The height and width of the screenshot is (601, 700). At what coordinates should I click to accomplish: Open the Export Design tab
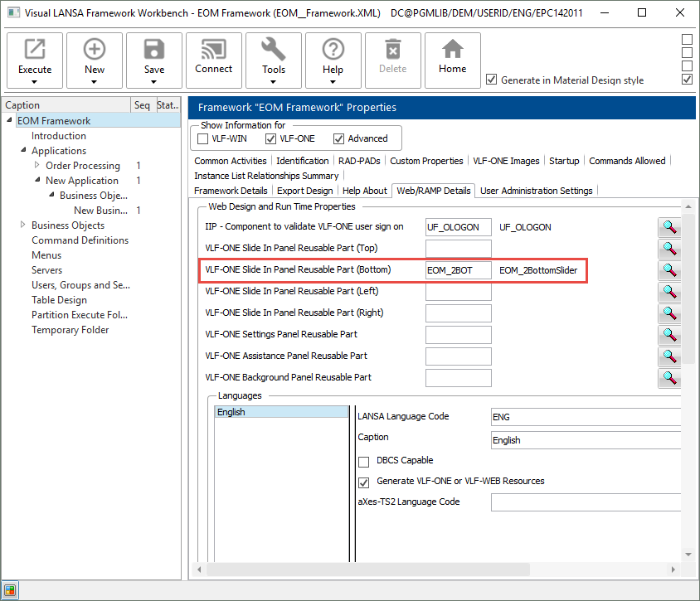[x=305, y=191]
